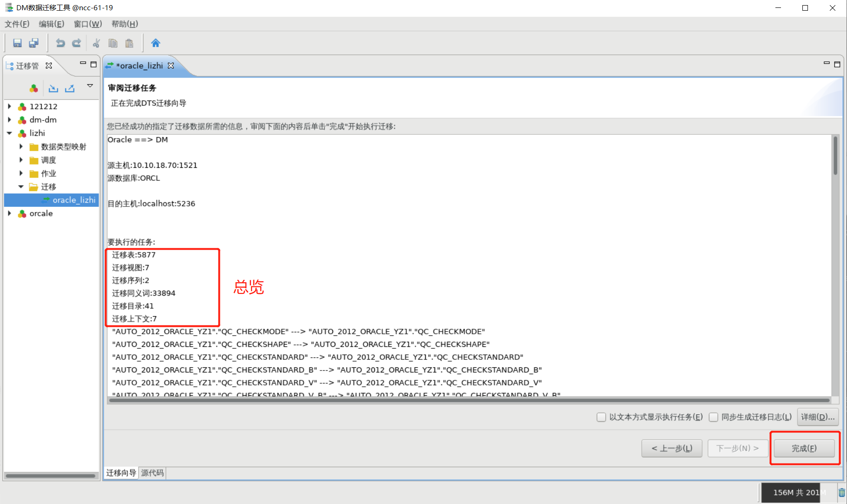
Task: Expand the 数据类型映射 folder
Action: (x=21, y=146)
